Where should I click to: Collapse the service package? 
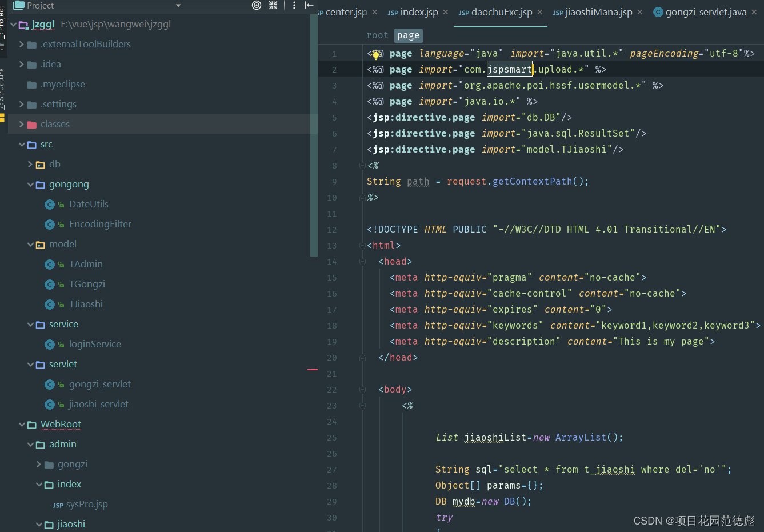(x=30, y=325)
